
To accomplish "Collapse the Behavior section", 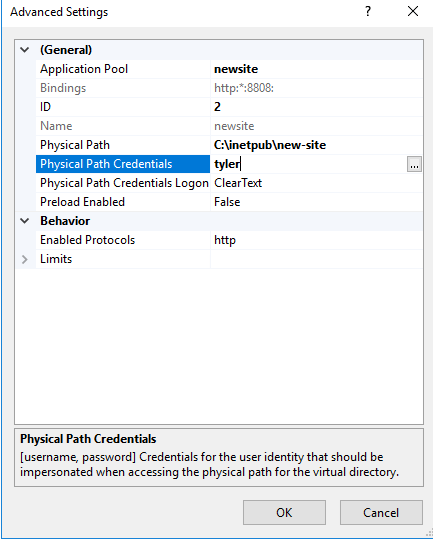I will 25,221.
